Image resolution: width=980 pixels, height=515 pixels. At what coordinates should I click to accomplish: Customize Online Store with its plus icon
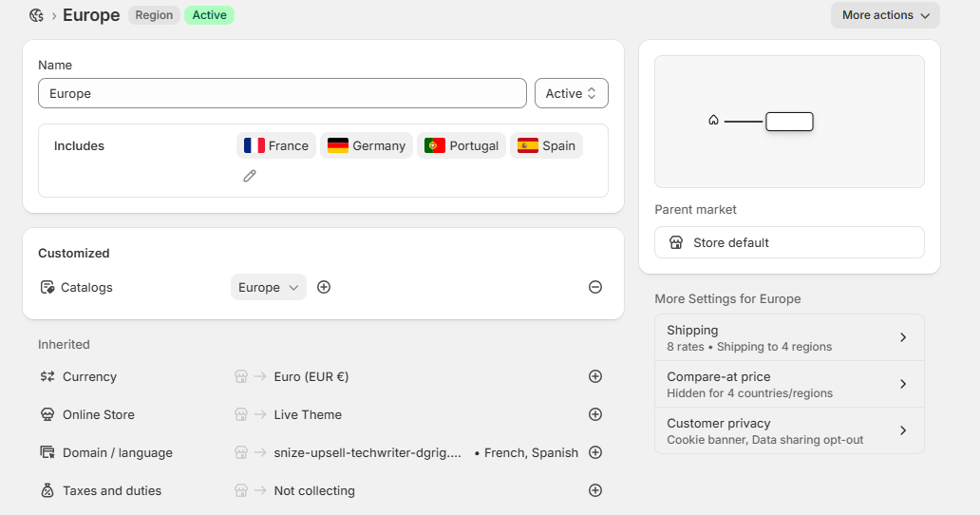coord(595,414)
